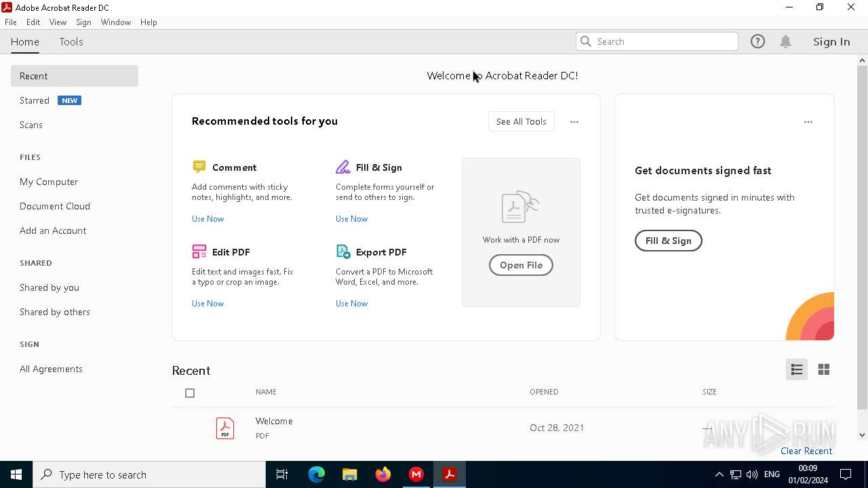Open options menu for signed documents card

[808, 122]
